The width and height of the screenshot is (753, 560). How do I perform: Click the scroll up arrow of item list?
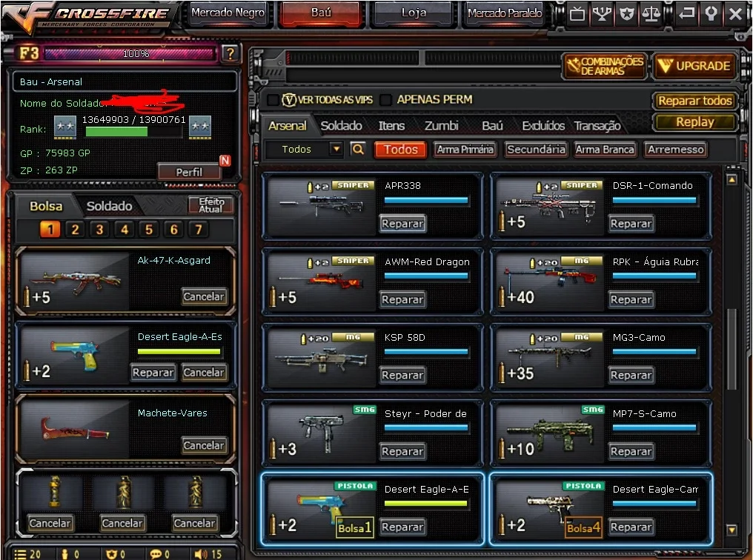732,179
